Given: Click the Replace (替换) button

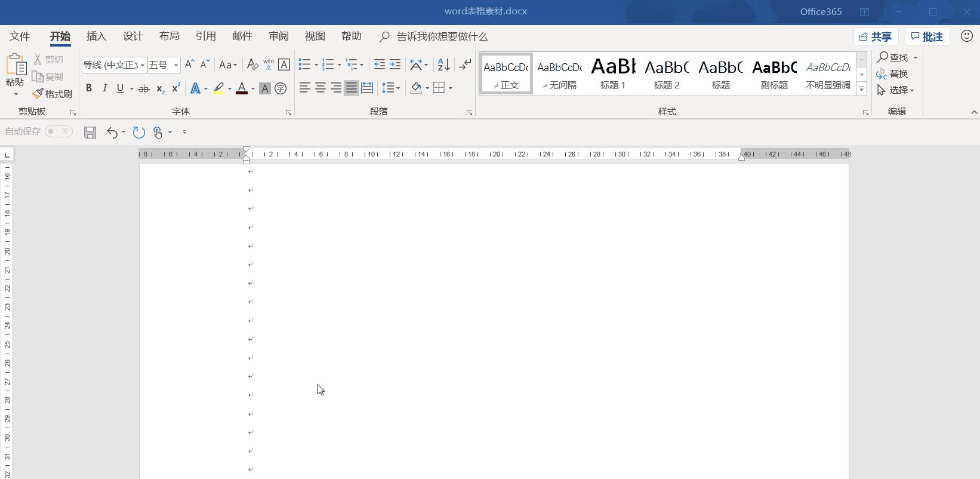Looking at the screenshot, I should click(x=892, y=73).
